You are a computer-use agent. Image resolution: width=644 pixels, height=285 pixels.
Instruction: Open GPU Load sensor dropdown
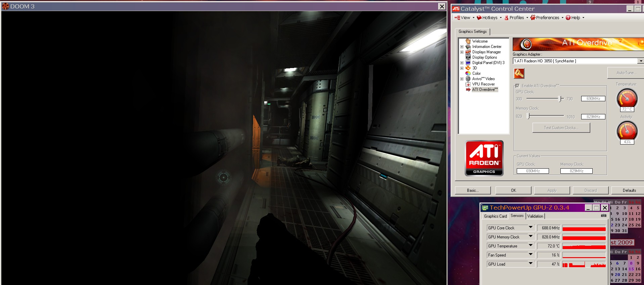coord(531,264)
